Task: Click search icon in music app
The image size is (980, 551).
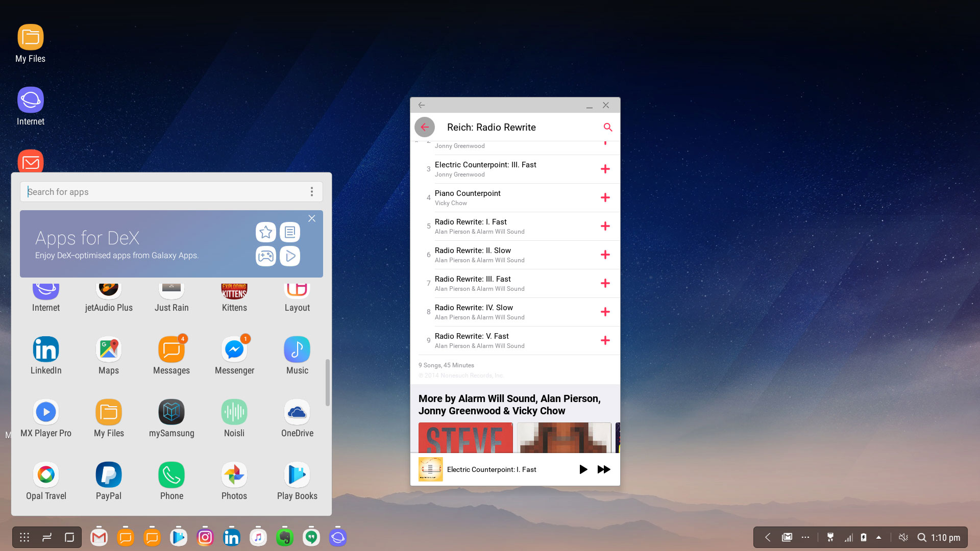Action: pos(607,127)
